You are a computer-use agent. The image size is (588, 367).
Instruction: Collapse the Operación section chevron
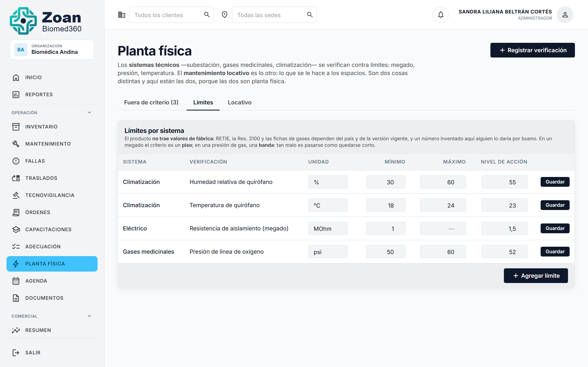pyautogui.click(x=89, y=112)
